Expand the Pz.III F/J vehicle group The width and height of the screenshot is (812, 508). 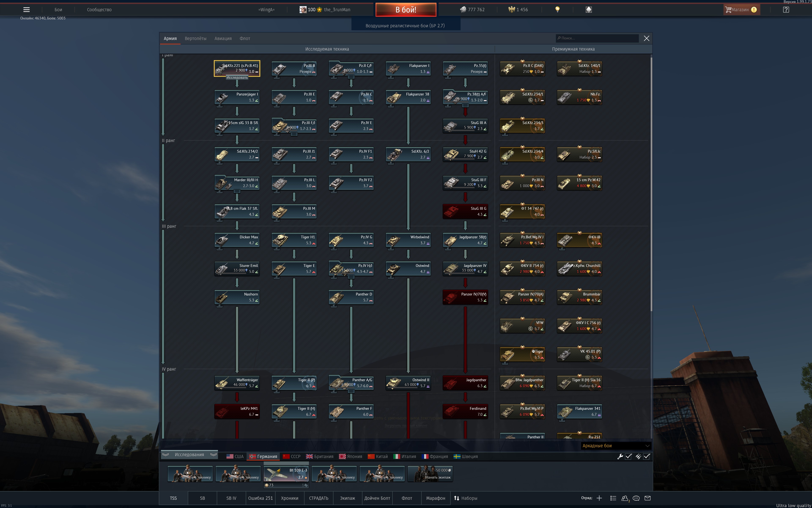(x=294, y=134)
